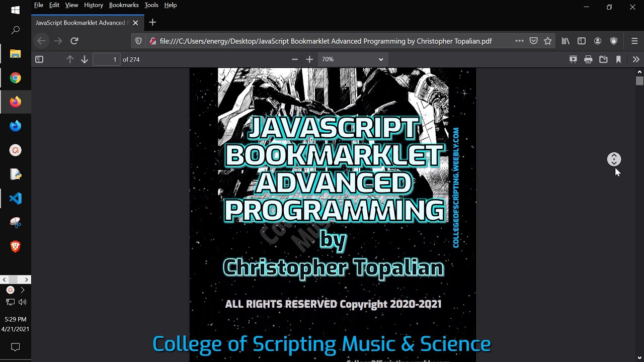Open the Firefox hamburger menu
Viewport: 644px width, 362px height.
click(634, 41)
